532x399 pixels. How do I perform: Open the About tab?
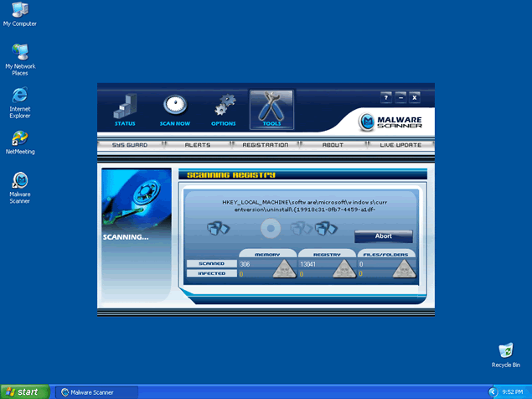(333, 145)
